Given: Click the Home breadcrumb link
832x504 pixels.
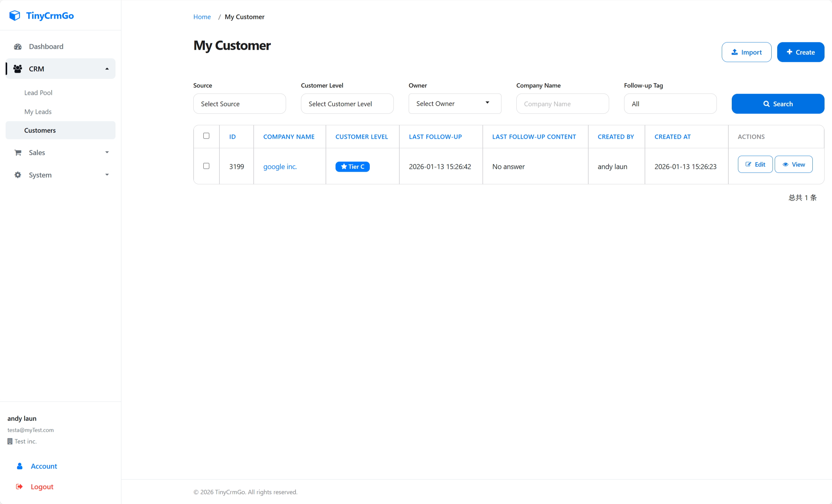Looking at the screenshot, I should coord(202,16).
